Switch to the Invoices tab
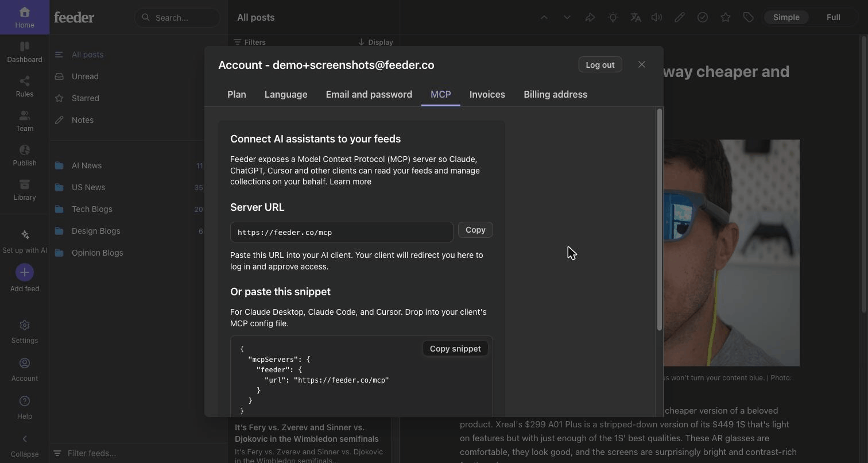The width and height of the screenshot is (868, 463). (x=487, y=94)
